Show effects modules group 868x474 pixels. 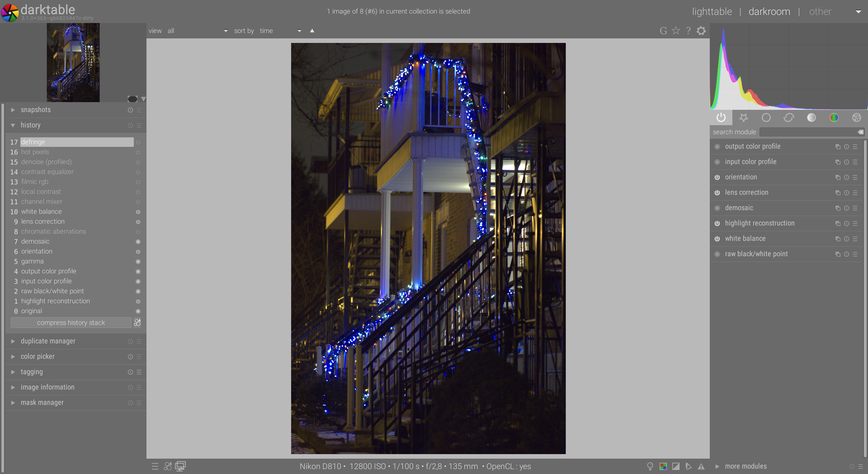click(856, 117)
